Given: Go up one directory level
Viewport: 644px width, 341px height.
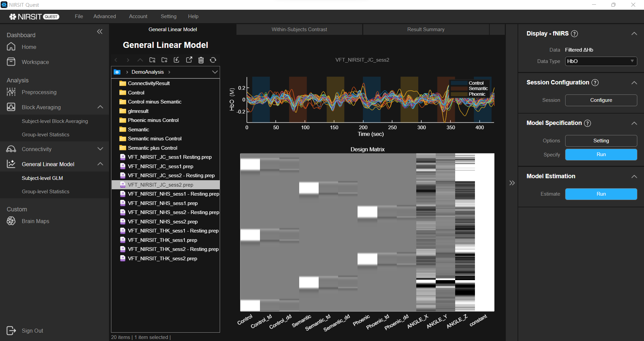Looking at the screenshot, I should pos(140,60).
